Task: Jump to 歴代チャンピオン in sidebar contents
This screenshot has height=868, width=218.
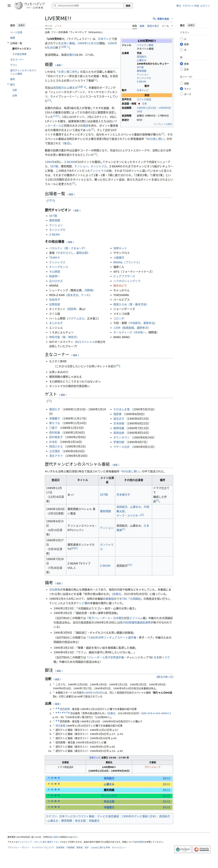Action: tap(22, 48)
